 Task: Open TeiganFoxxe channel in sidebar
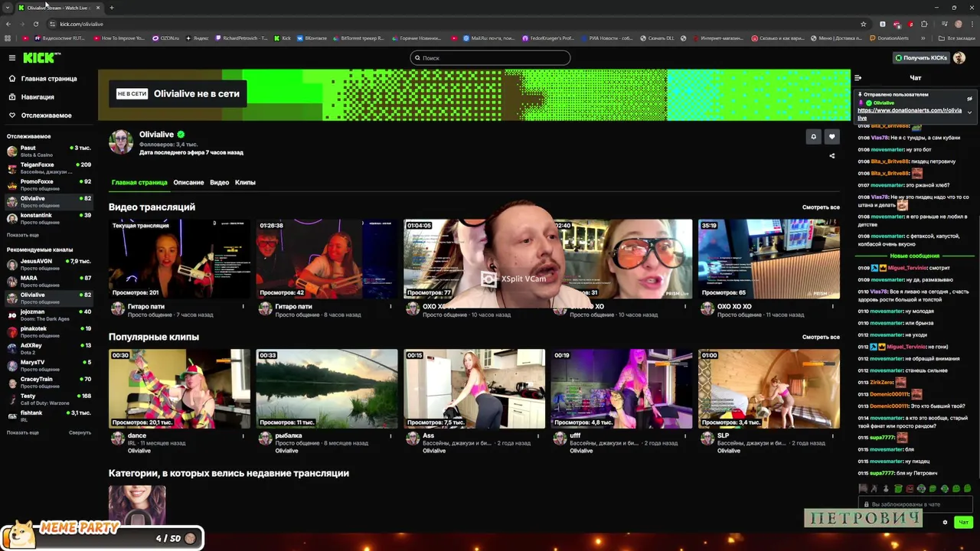click(49, 168)
